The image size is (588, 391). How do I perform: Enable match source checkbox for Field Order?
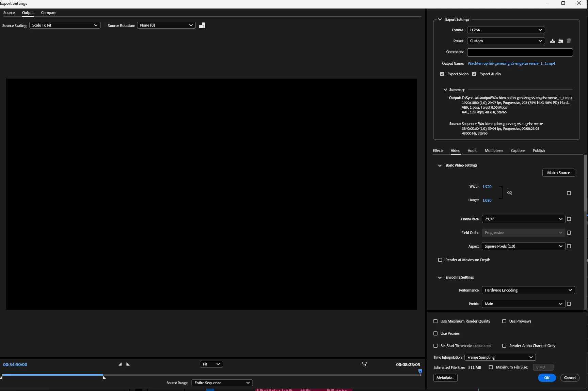(x=569, y=233)
